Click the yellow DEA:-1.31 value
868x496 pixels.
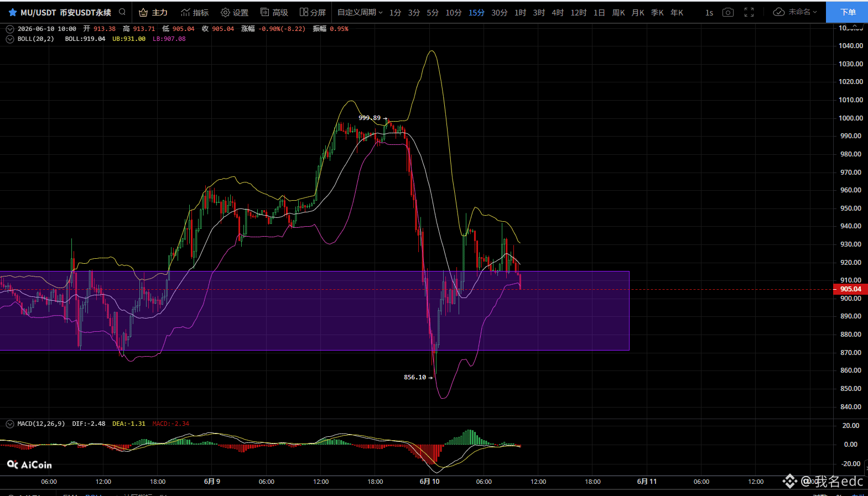pos(129,424)
